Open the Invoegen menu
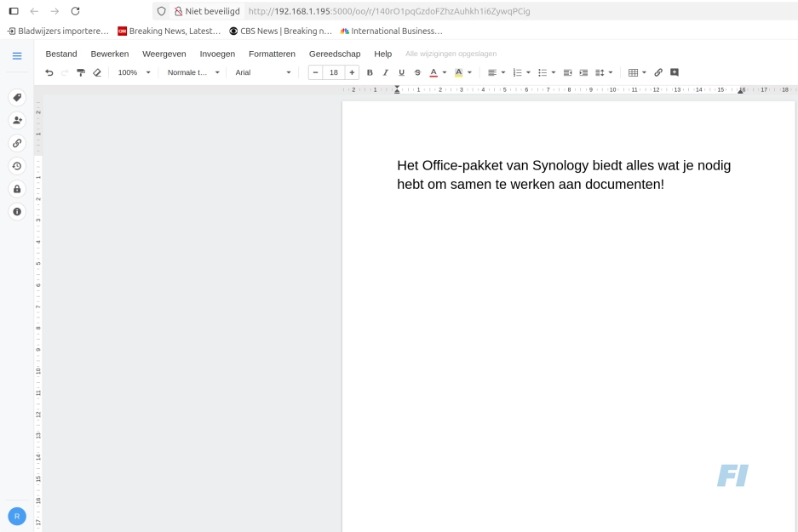This screenshot has width=798, height=532. [217, 54]
